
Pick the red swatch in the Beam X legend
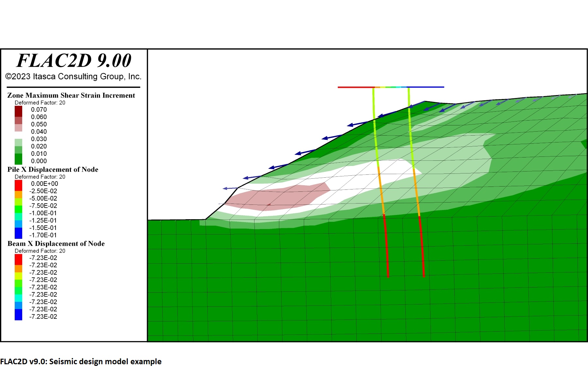point(18,259)
